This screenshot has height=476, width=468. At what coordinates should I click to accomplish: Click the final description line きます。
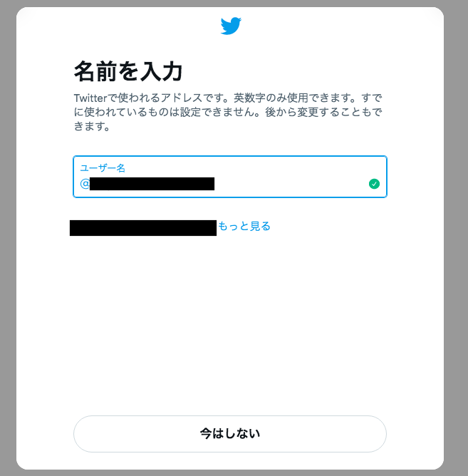coord(92,126)
